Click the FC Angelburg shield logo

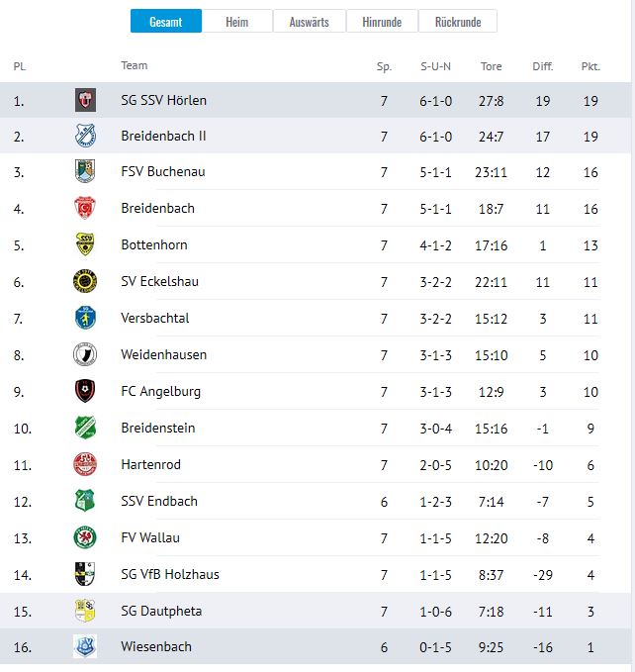click(x=85, y=391)
